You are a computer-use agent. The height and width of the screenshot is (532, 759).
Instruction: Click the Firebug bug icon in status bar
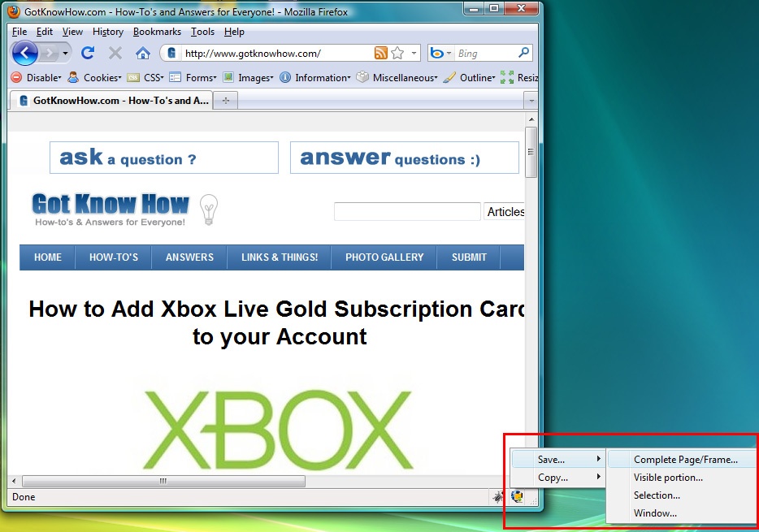click(x=497, y=497)
